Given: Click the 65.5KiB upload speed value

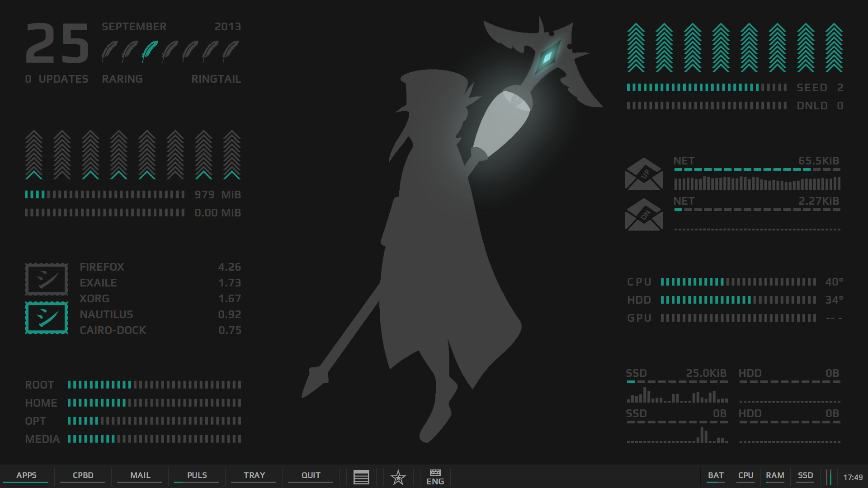Looking at the screenshot, I should (819, 161).
